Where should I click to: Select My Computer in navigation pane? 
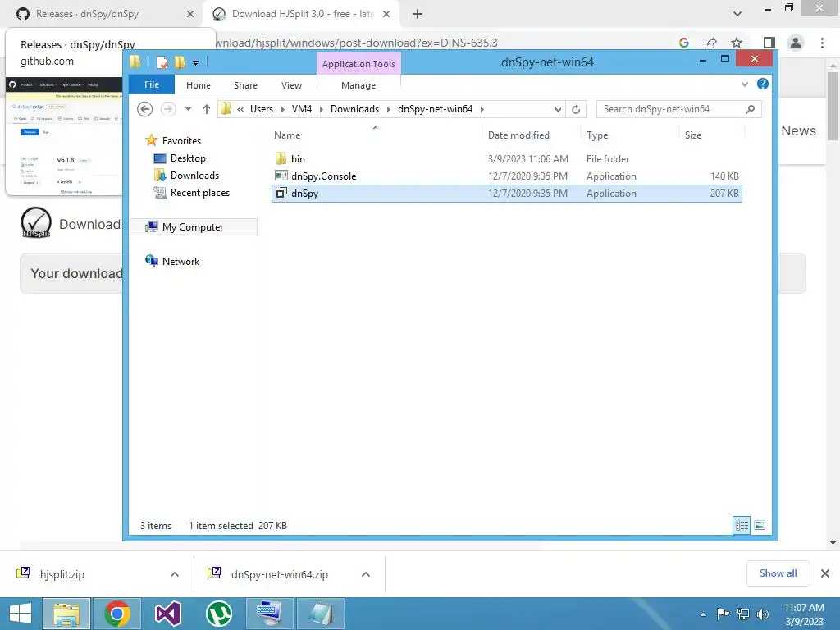193,226
